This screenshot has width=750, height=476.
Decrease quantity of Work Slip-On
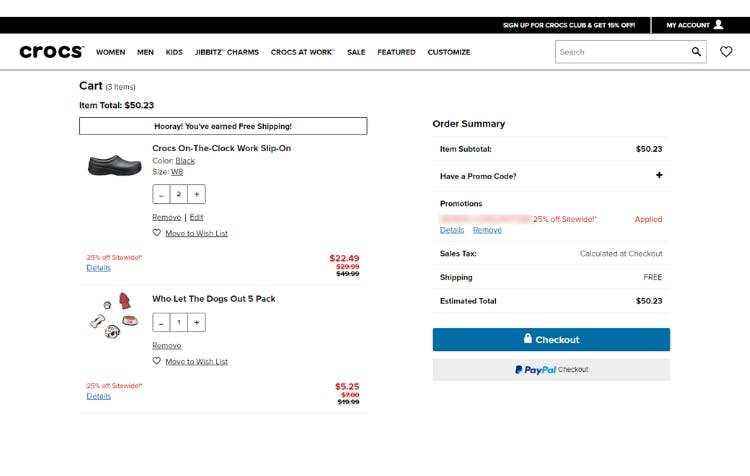[x=161, y=194]
